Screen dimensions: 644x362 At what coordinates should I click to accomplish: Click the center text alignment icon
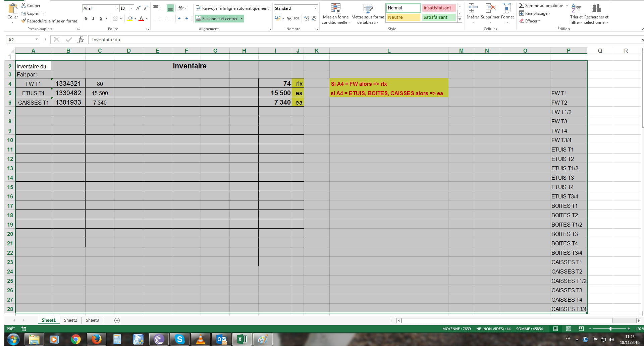(x=163, y=19)
